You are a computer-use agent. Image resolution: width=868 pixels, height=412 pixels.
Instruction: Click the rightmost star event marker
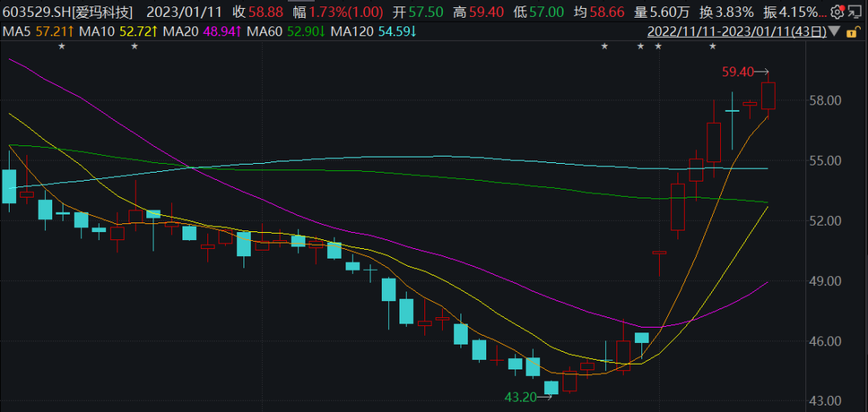point(713,47)
